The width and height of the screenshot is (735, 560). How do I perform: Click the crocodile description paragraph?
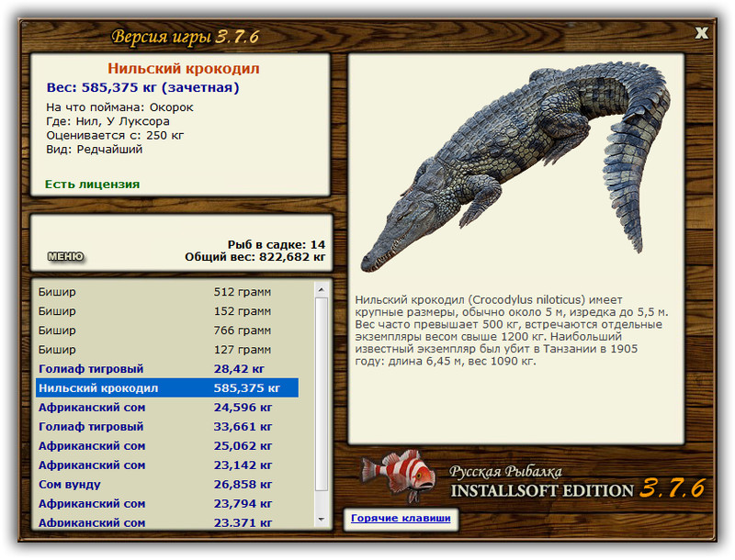[512, 330]
